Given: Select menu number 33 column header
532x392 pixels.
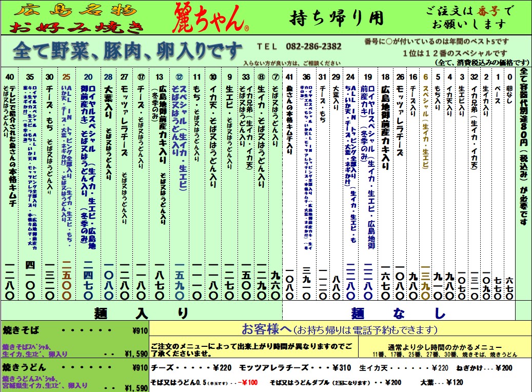Looking at the screenshot, I should 246,77.
